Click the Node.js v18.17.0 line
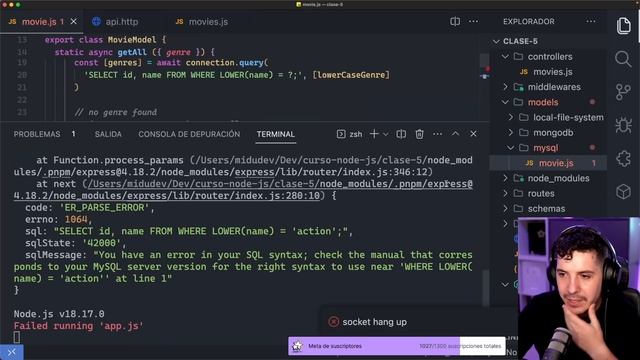640x360 pixels. click(59, 314)
